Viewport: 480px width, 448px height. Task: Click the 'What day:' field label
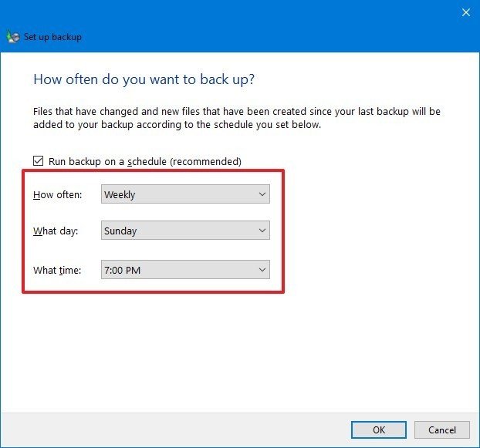[x=56, y=231]
